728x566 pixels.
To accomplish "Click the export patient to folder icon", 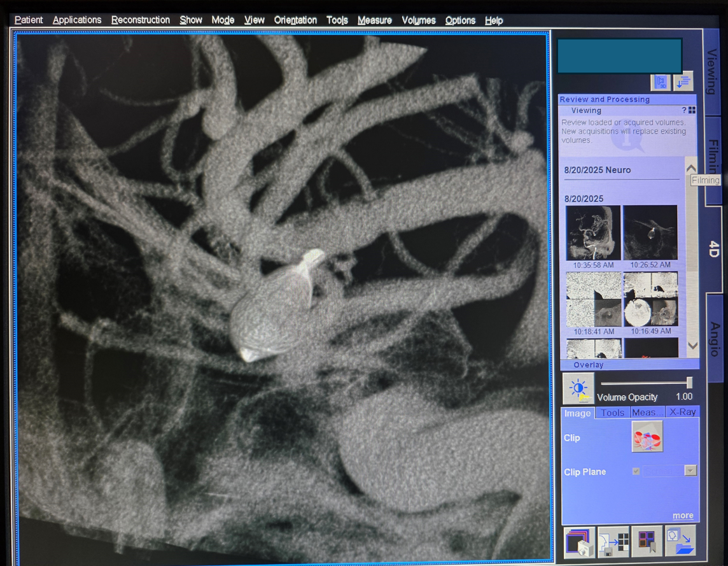I will pyautogui.click(x=680, y=542).
